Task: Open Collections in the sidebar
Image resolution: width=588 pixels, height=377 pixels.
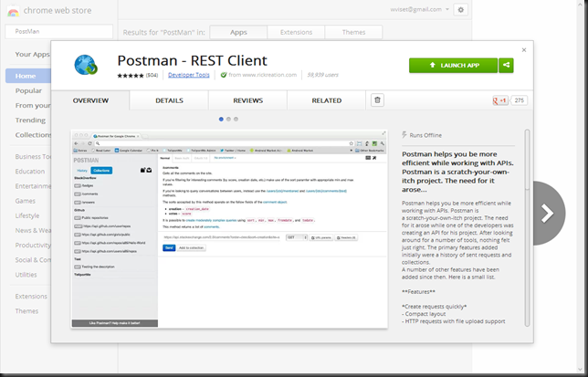Action: (33, 135)
